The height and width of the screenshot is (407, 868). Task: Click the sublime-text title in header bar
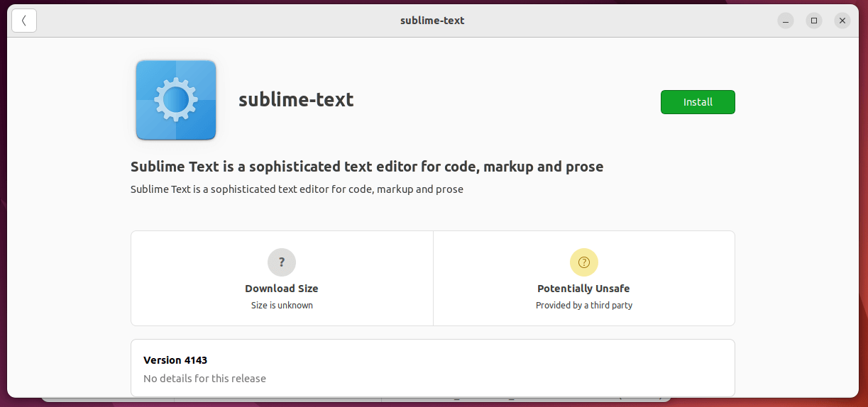coord(432,21)
